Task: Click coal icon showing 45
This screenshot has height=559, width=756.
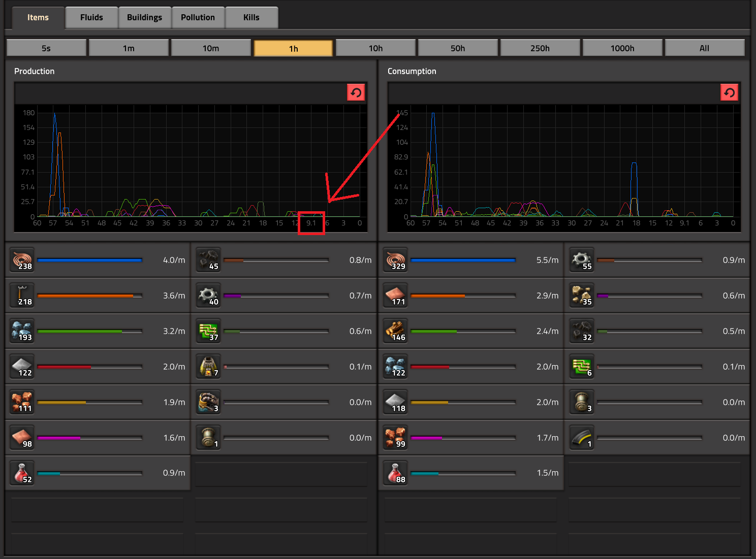Action: point(208,260)
